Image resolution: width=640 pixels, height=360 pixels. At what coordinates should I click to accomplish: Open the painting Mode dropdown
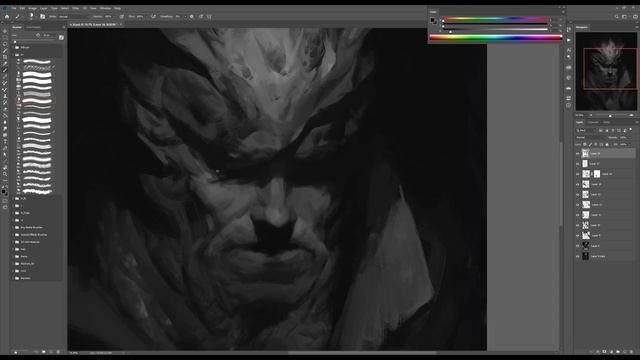point(73,17)
